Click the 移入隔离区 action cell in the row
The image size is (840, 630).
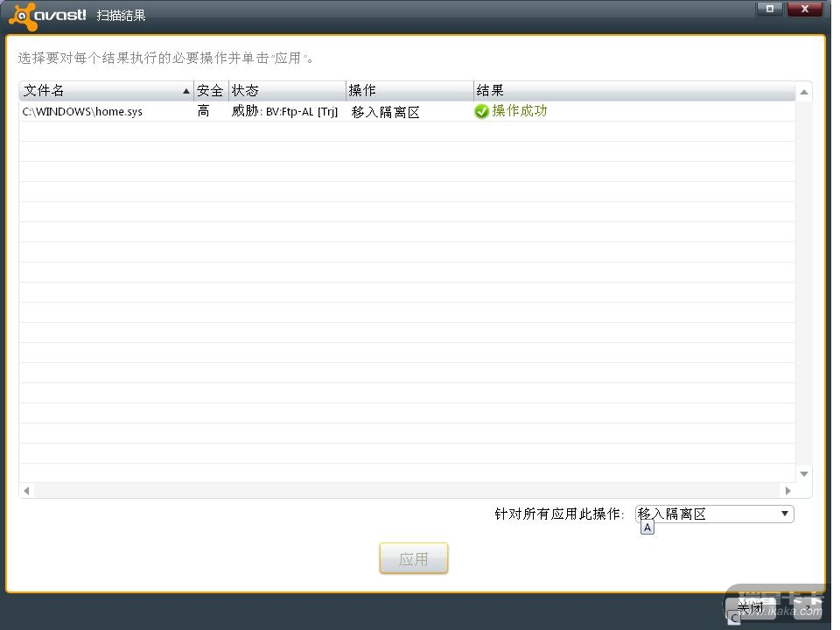[385, 112]
